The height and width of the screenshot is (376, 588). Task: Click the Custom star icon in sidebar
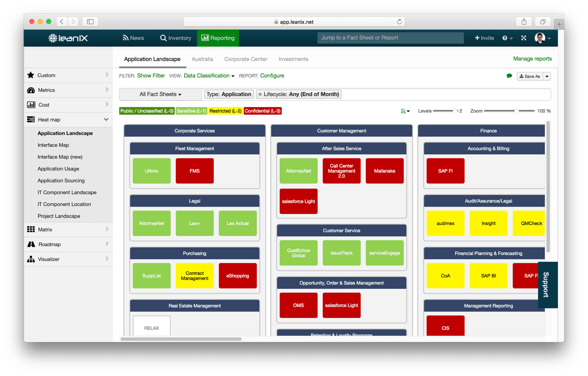click(31, 75)
